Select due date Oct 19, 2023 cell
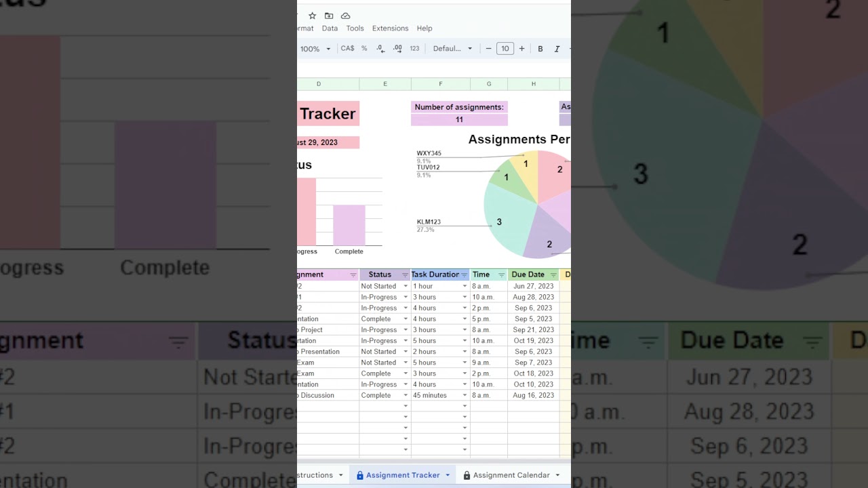Screen dimensions: 868x488 pyautogui.click(x=534, y=341)
